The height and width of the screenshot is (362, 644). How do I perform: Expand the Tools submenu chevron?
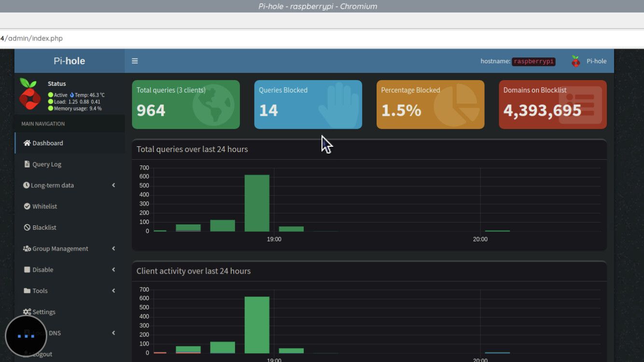113,291
